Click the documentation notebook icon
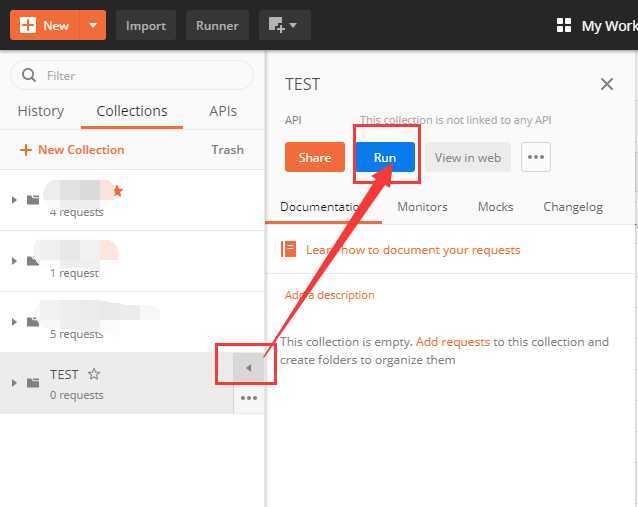The height and width of the screenshot is (507, 638). 288,249
